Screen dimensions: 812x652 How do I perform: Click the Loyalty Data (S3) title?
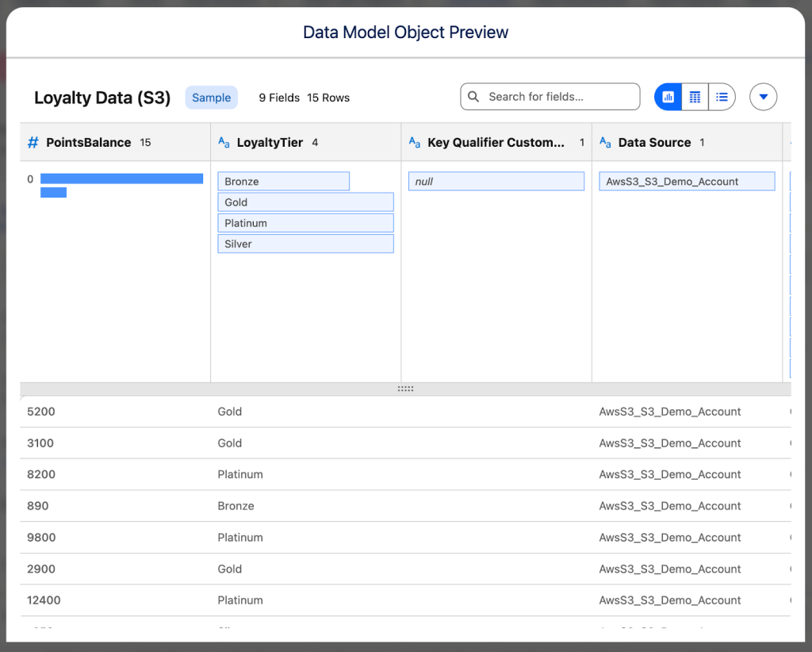102,98
